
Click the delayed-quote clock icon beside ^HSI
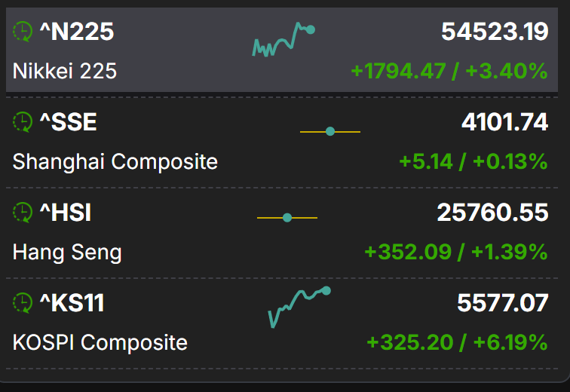[23, 213]
